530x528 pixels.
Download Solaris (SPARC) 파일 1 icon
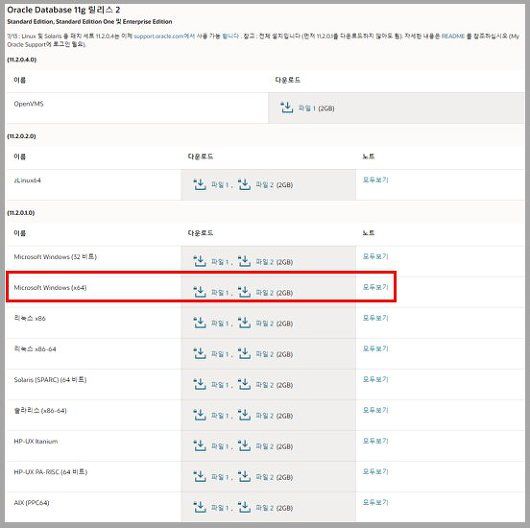pyautogui.click(x=199, y=384)
